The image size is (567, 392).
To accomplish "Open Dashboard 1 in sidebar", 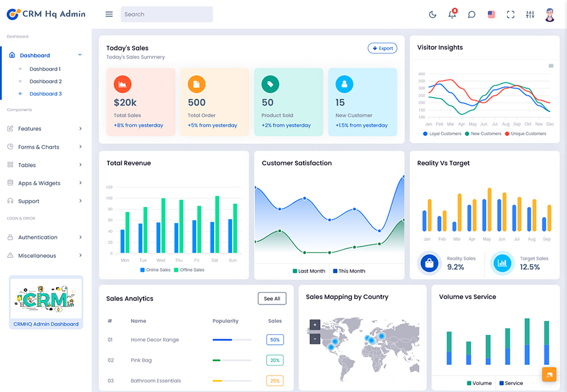I will 45,69.
